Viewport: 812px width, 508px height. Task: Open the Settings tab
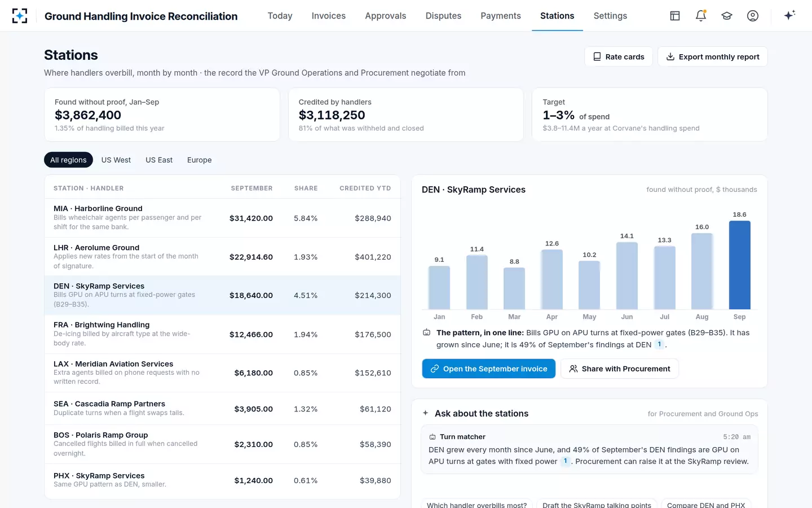coord(610,16)
